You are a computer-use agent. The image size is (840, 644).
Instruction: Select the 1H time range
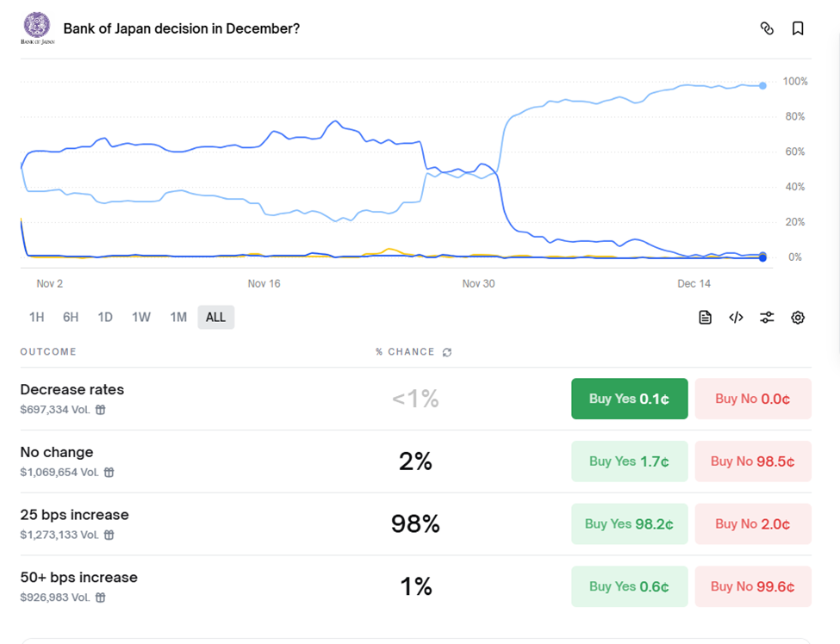36,318
